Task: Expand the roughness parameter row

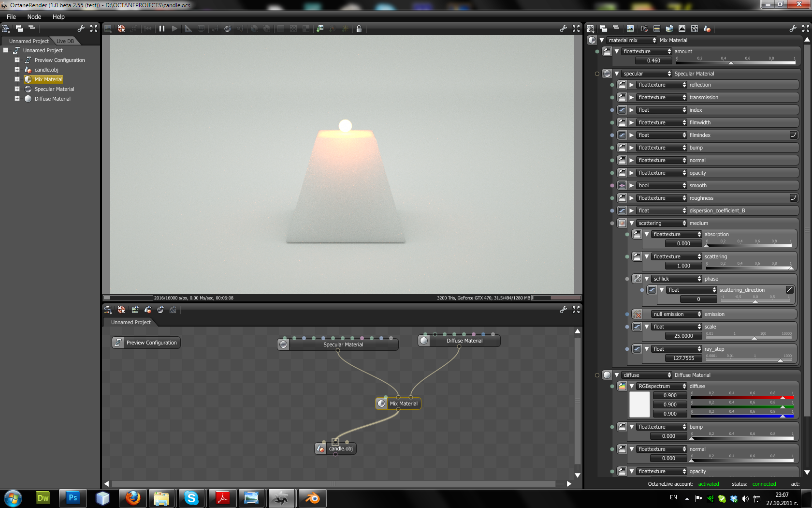Action: (631, 198)
